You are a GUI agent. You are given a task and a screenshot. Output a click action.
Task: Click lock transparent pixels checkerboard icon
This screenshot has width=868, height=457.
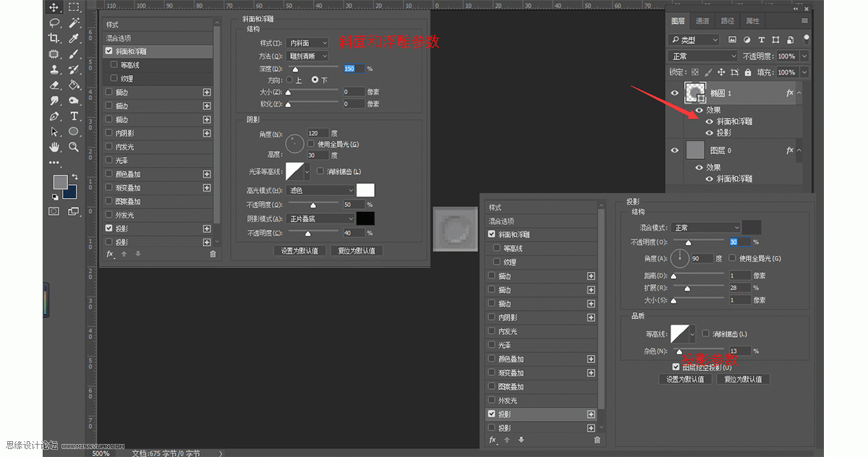click(695, 72)
